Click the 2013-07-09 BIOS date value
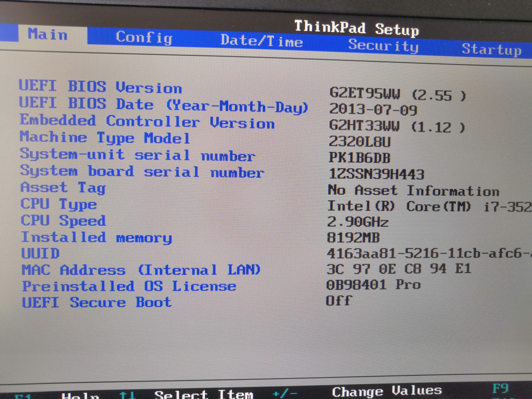 point(373,110)
